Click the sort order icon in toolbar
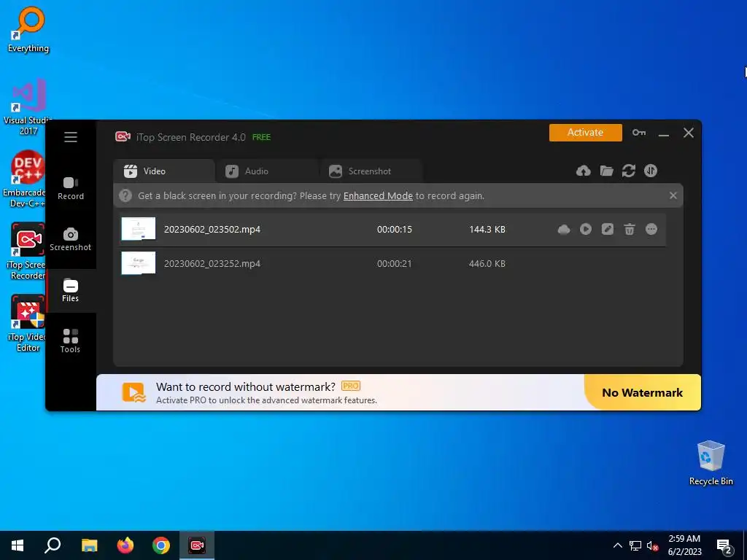This screenshot has height=560, width=747. (x=651, y=171)
